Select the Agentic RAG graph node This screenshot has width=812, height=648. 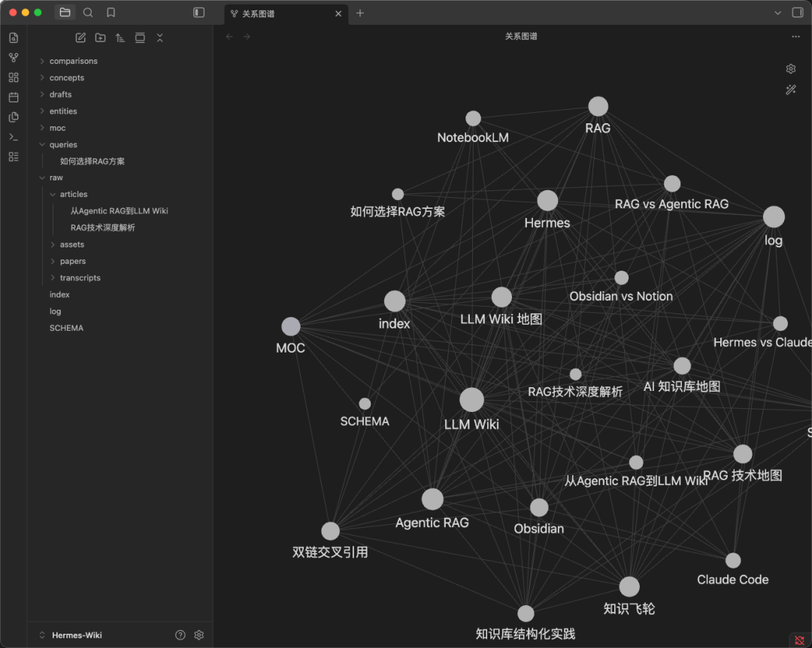click(x=432, y=499)
